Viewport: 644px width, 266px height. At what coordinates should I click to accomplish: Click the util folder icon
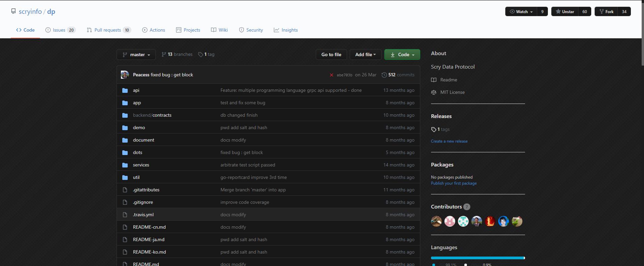(125, 177)
